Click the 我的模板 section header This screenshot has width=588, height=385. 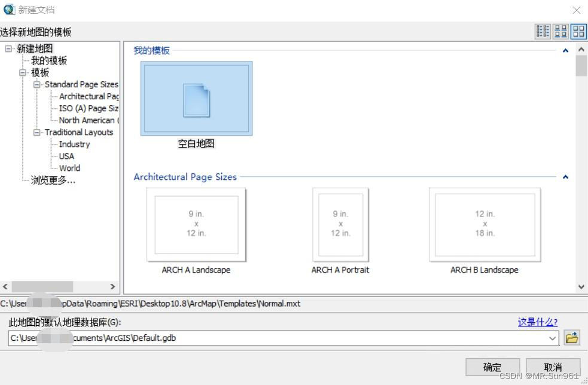point(151,51)
